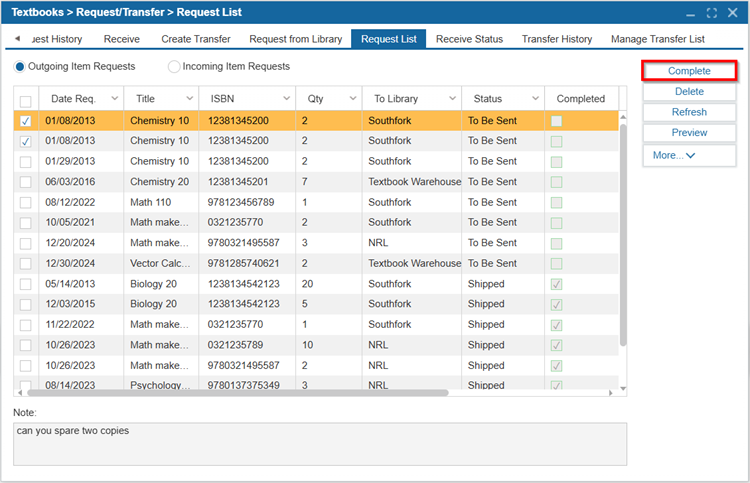
Task: Open the To Library column filter dropdown
Action: [452, 98]
